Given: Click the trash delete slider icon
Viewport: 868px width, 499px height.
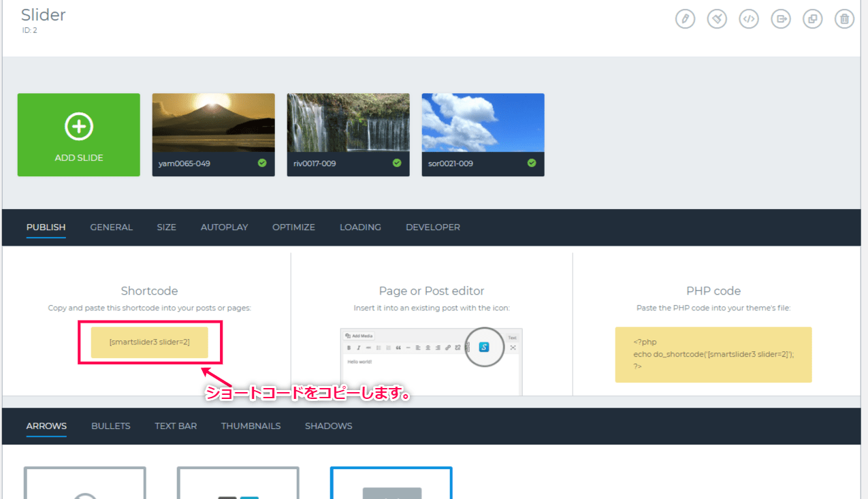Looking at the screenshot, I should (x=844, y=19).
